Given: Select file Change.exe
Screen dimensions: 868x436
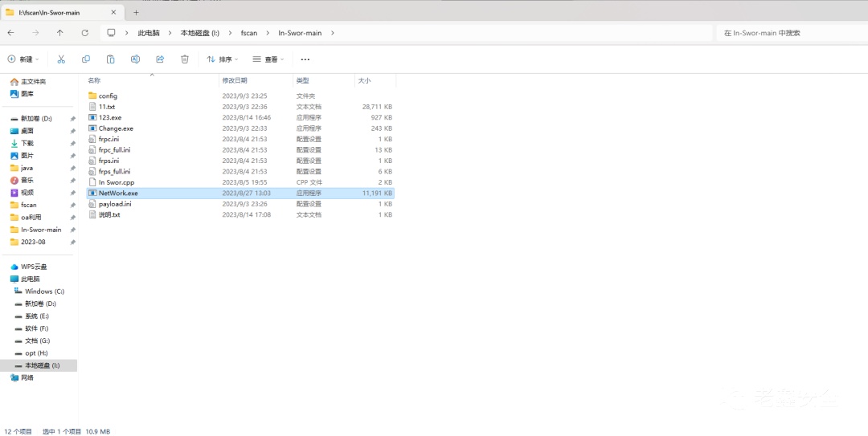Looking at the screenshot, I should point(240,128).
